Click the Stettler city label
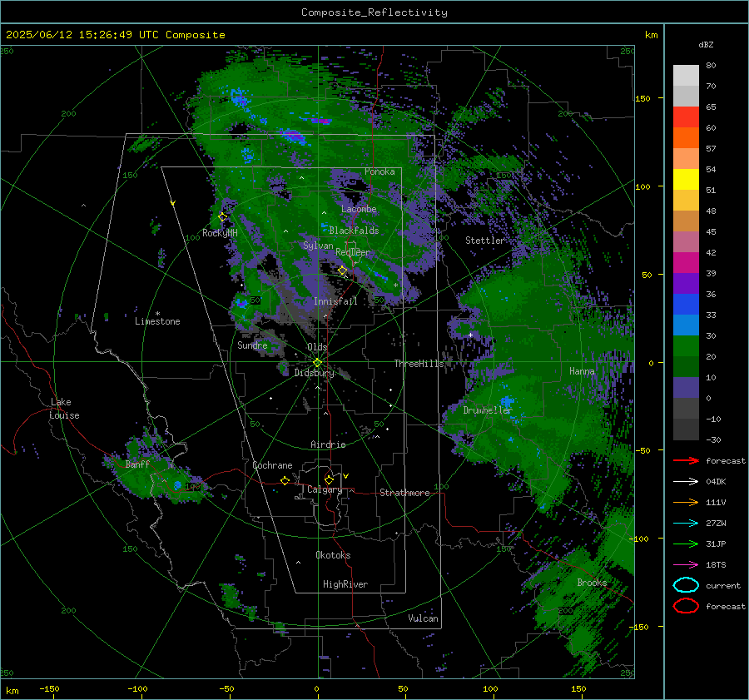 (x=485, y=241)
